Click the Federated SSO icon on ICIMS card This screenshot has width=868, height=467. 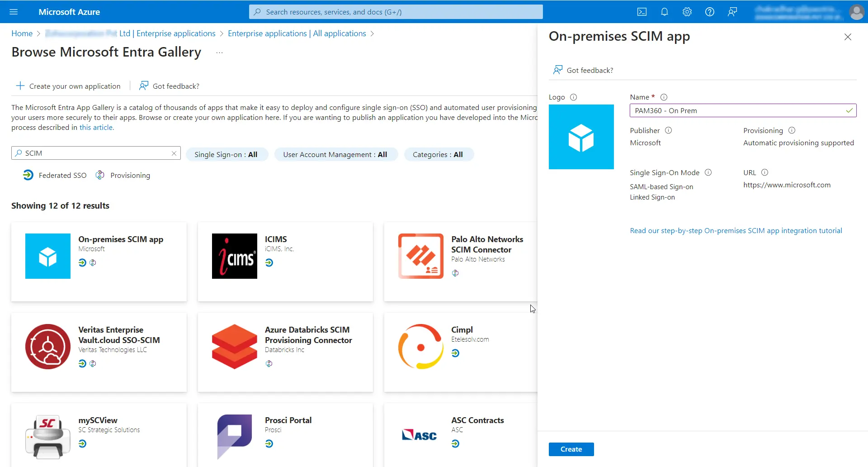(x=269, y=262)
